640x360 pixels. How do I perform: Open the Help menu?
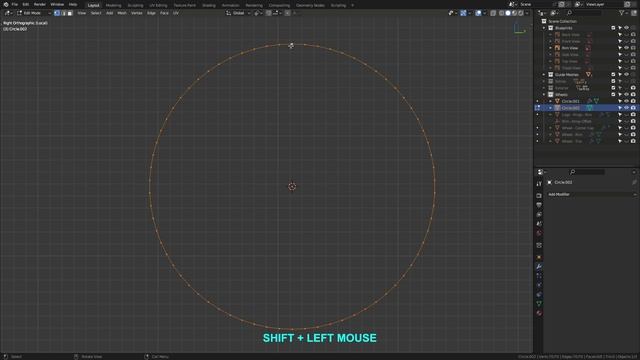coord(73,4)
